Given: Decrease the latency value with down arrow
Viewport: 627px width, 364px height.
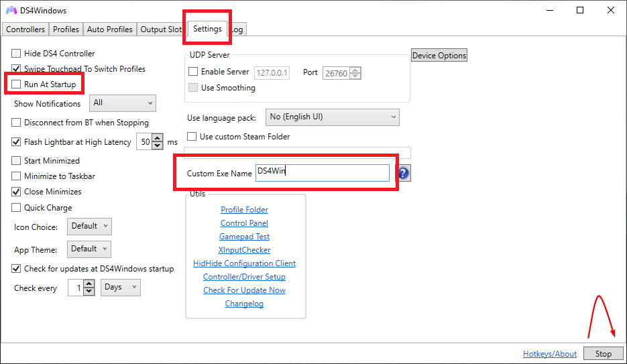Looking at the screenshot, I should point(158,145).
